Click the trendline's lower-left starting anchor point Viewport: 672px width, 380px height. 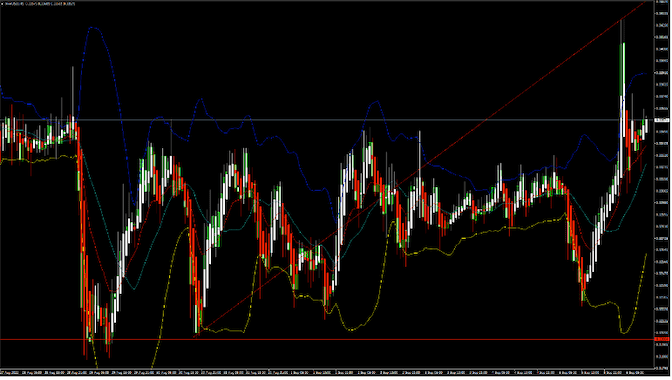tap(195, 337)
